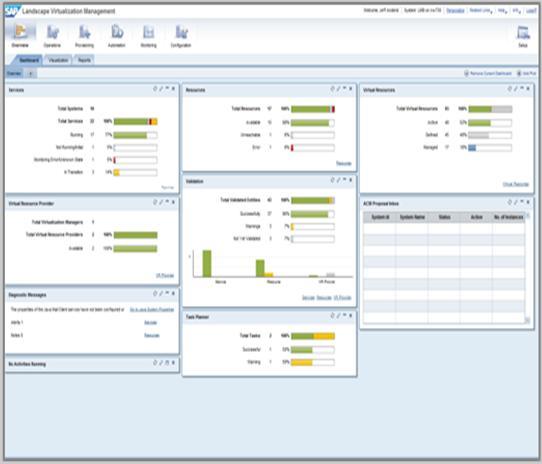
Task: Click the Add Pod button
Action: [x=526, y=73]
